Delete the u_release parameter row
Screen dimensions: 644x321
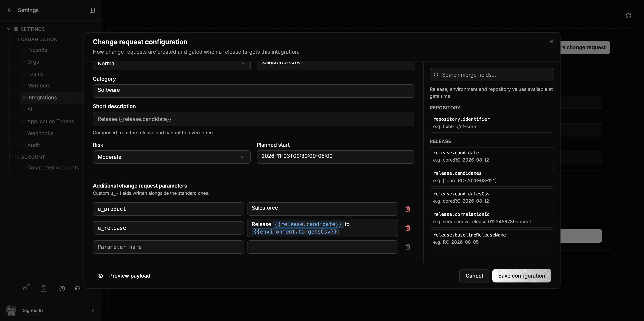pos(408,228)
